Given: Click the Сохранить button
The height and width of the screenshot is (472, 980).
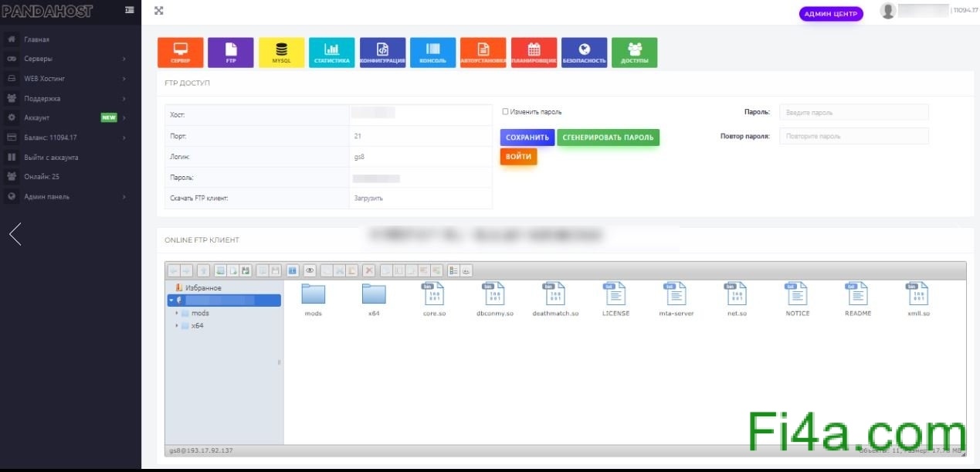Looking at the screenshot, I should tap(527, 138).
